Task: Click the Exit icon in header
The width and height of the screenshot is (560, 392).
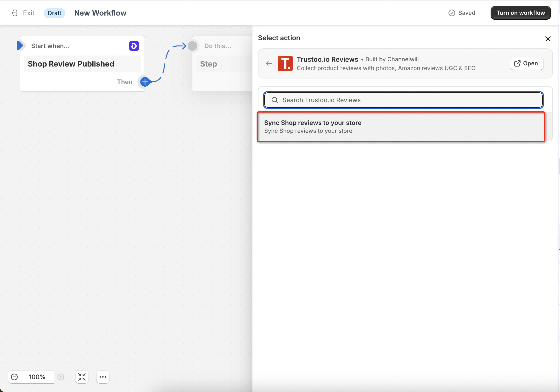Action: (x=14, y=13)
